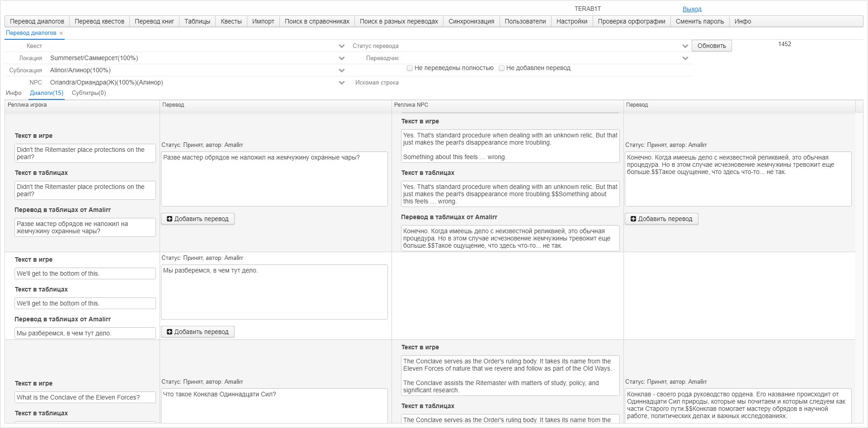Edit translation 'Разве мастер обрядов не наложил'
868x428 pixels.
point(274,179)
